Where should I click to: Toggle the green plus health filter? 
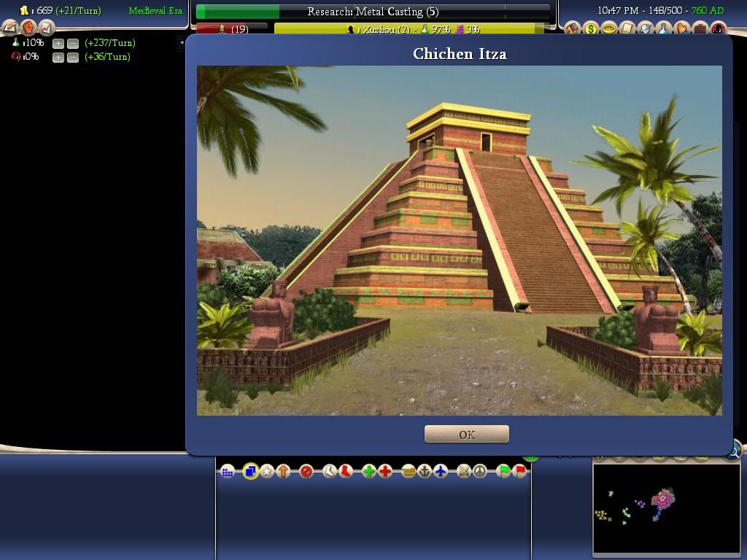(368, 472)
